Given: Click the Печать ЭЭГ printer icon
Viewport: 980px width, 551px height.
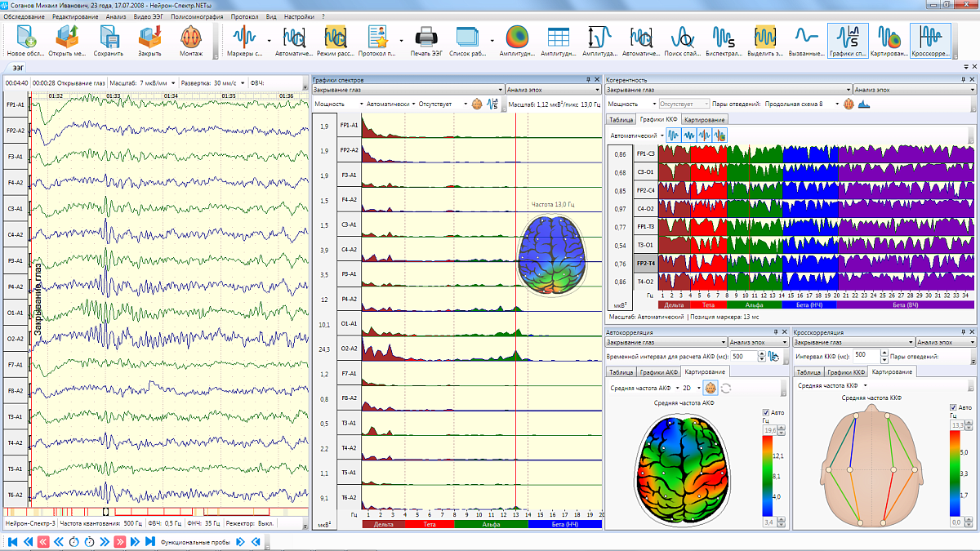Looking at the screenshot, I should pyautogui.click(x=425, y=38).
